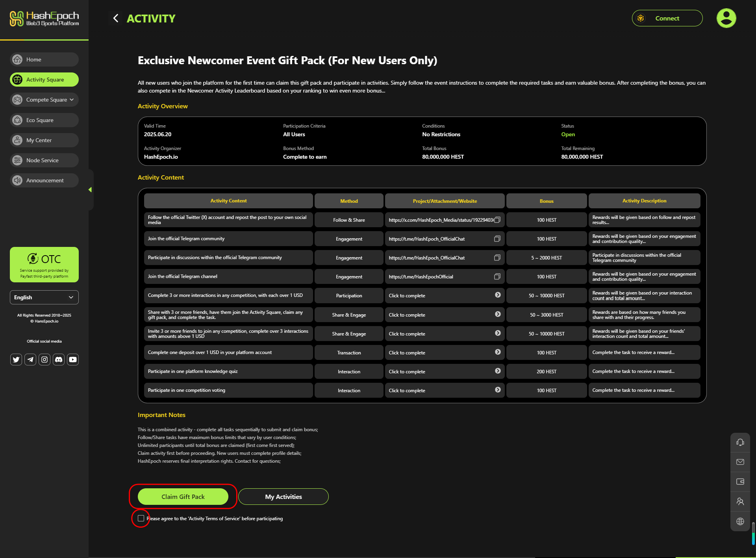Open the mail envelope icon
The image size is (756, 558).
click(740, 462)
